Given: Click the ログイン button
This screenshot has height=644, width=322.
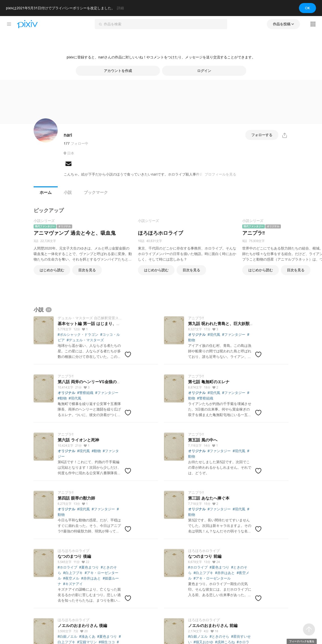Looking at the screenshot, I should point(204,71).
